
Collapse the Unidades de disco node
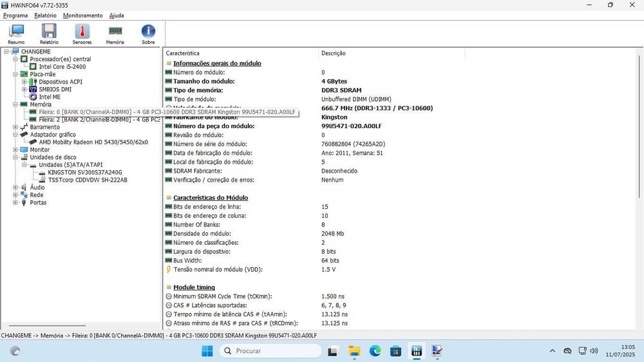(15, 157)
